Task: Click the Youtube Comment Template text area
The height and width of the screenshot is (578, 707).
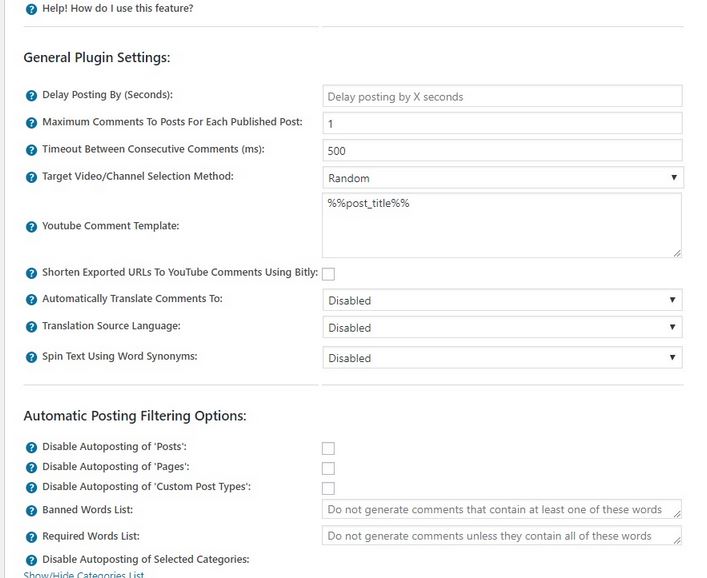Action: coord(502,225)
